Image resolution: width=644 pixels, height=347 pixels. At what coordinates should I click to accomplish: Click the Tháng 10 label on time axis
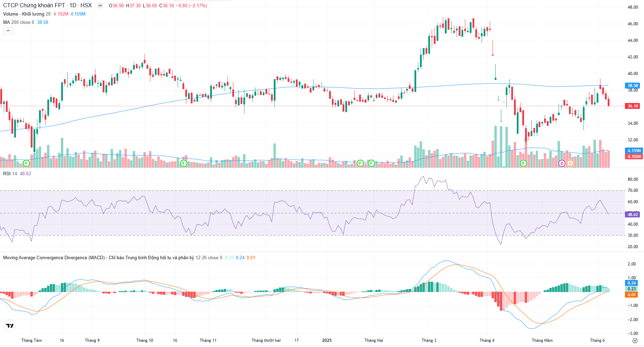tap(144, 340)
